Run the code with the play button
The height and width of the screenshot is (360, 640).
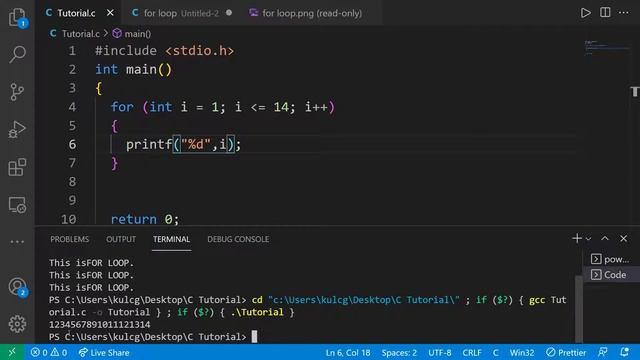[586, 13]
